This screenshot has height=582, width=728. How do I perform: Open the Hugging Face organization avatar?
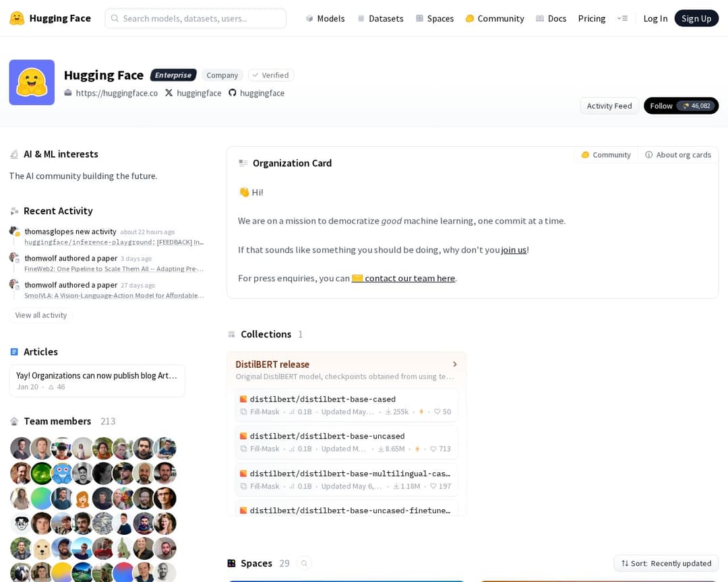[x=32, y=82]
